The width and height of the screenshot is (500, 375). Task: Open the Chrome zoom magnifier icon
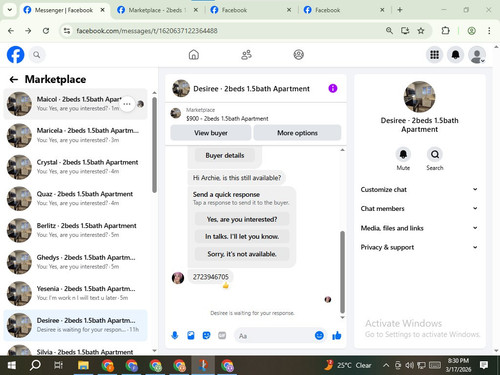click(389, 31)
